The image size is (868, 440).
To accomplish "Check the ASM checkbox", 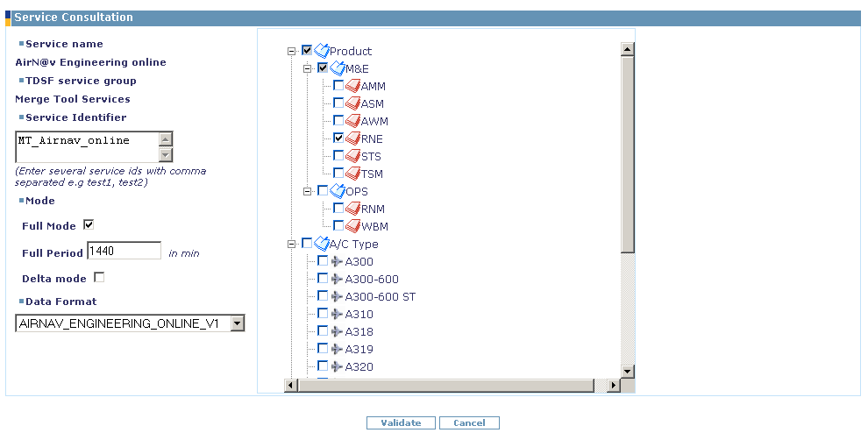I will (338, 103).
